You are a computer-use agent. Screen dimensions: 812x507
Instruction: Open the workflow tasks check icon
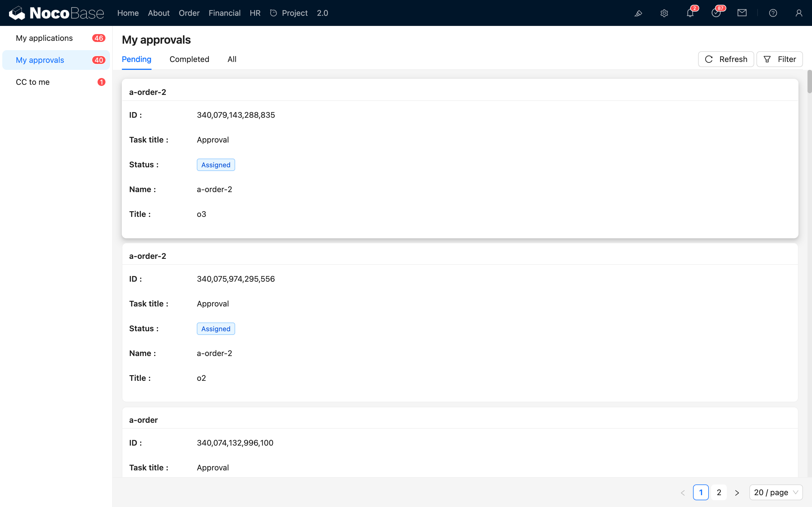716,13
